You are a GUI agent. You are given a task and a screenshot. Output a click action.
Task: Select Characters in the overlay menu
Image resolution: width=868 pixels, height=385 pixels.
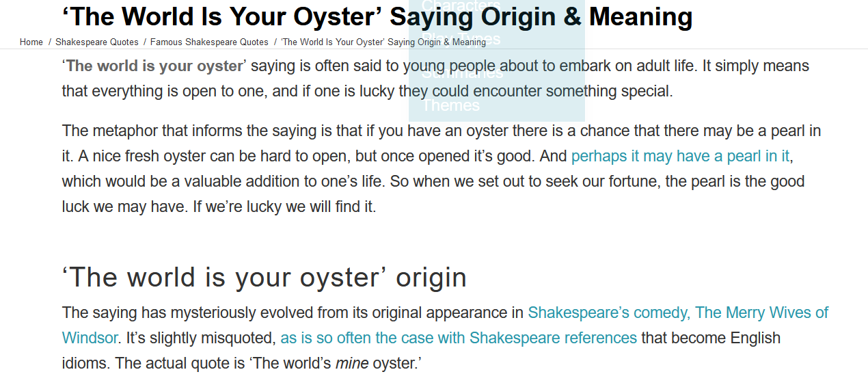461,6
